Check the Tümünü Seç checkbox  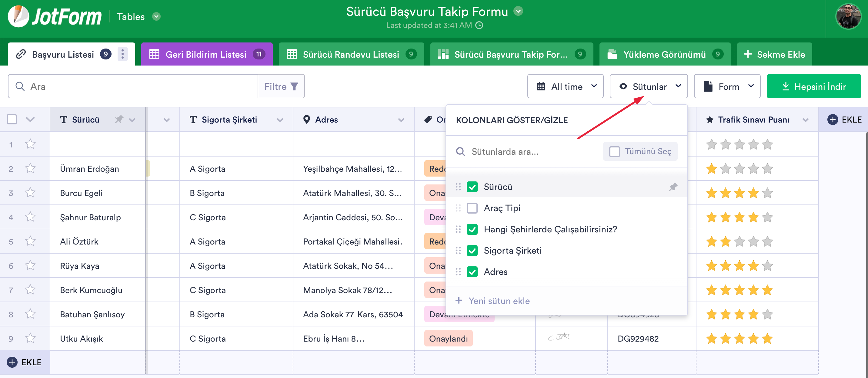coord(614,151)
